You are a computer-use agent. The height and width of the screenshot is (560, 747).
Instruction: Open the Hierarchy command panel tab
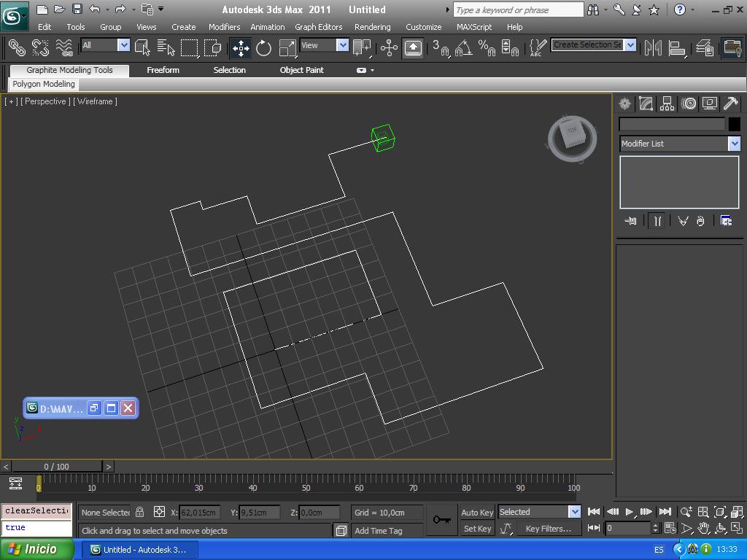click(x=667, y=104)
